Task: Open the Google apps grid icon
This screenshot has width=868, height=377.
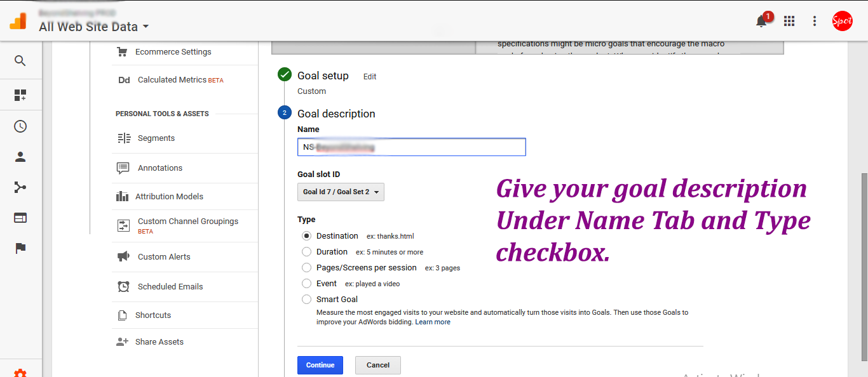Action: point(789,22)
